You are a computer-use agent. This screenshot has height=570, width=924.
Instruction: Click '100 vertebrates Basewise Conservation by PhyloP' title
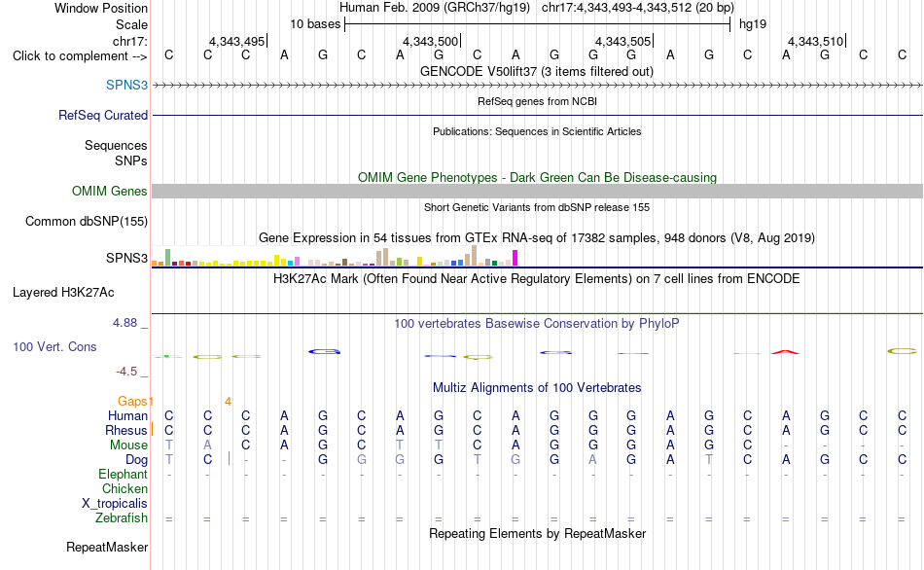[x=537, y=323]
